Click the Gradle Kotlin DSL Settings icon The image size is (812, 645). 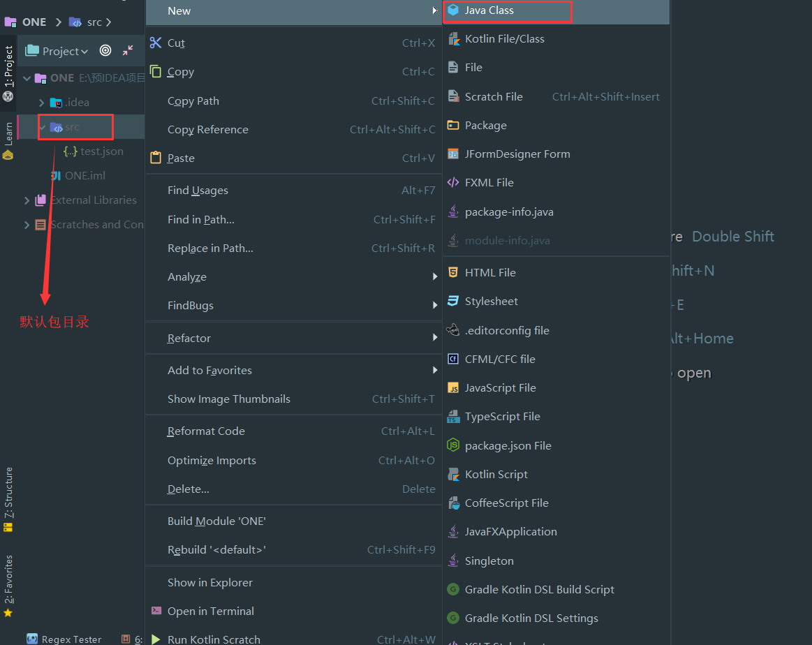click(x=453, y=618)
